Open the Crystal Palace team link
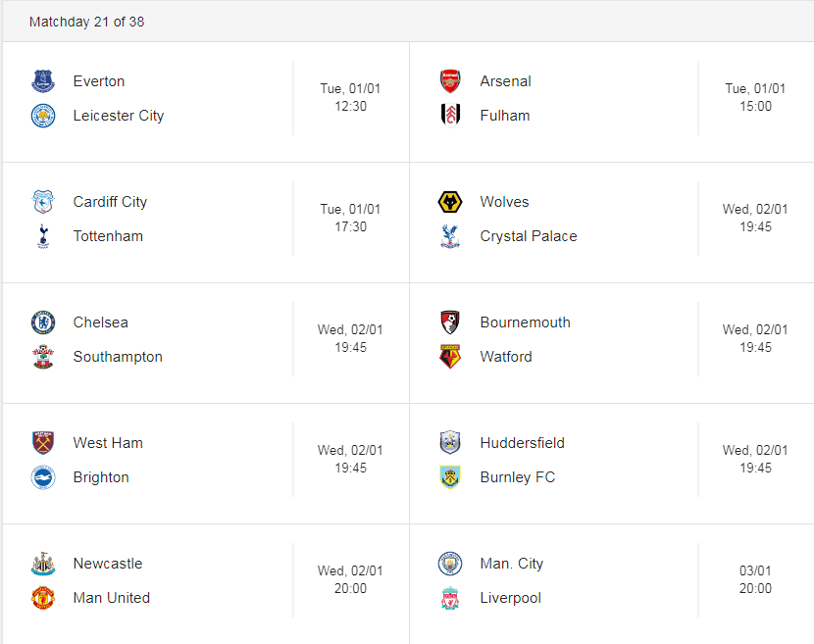Image resolution: width=814 pixels, height=644 pixels. point(529,236)
